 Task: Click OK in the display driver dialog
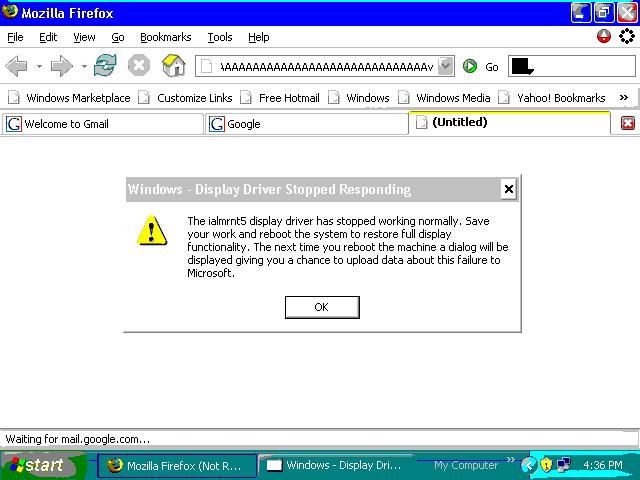(x=321, y=307)
